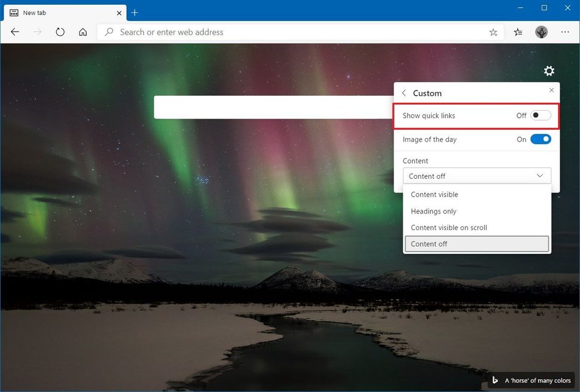Screen dimensions: 580x392
Task: Go to the browser home page
Action: click(x=83, y=32)
